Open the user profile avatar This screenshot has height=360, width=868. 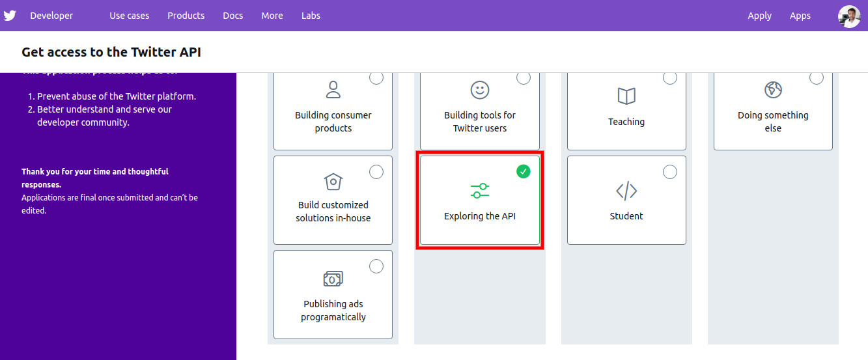tap(849, 16)
